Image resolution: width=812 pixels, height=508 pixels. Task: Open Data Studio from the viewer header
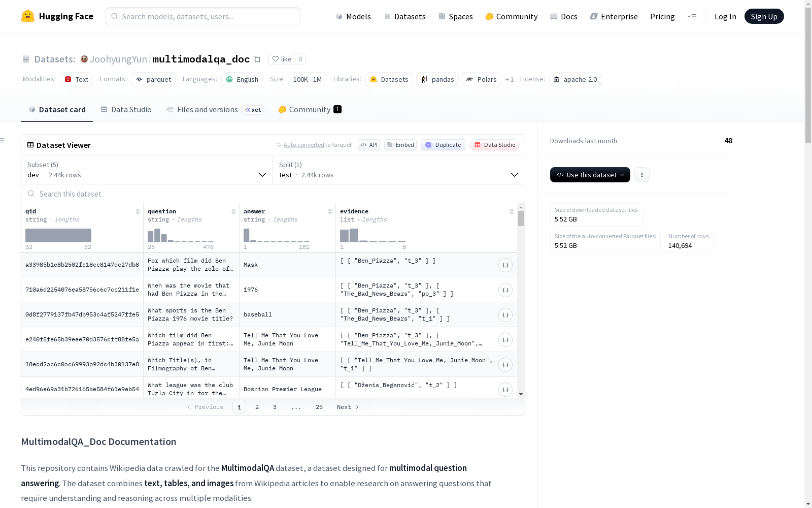494,145
